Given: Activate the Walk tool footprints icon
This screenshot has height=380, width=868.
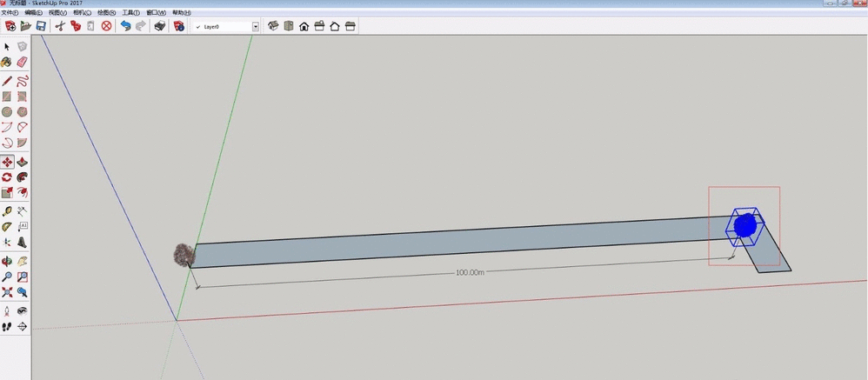Looking at the screenshot, I should (x=7, y=326).
